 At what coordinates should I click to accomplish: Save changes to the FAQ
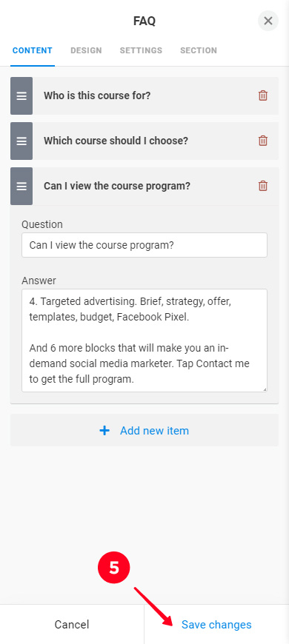click(216, 625)
